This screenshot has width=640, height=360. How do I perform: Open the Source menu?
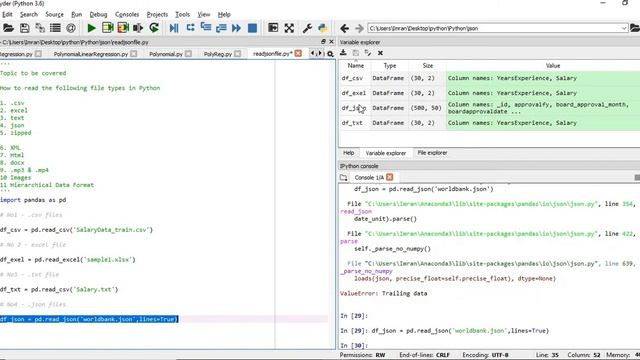point(54,14)
